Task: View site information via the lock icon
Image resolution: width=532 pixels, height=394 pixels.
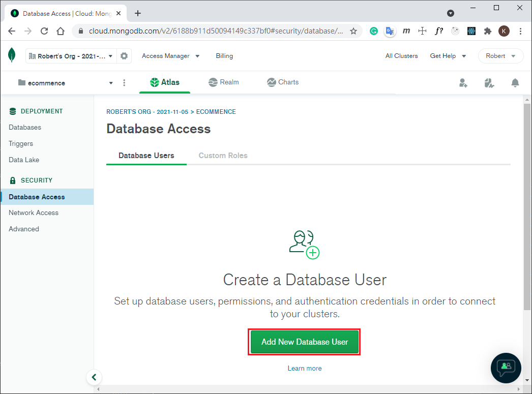Action: [81, 31]
